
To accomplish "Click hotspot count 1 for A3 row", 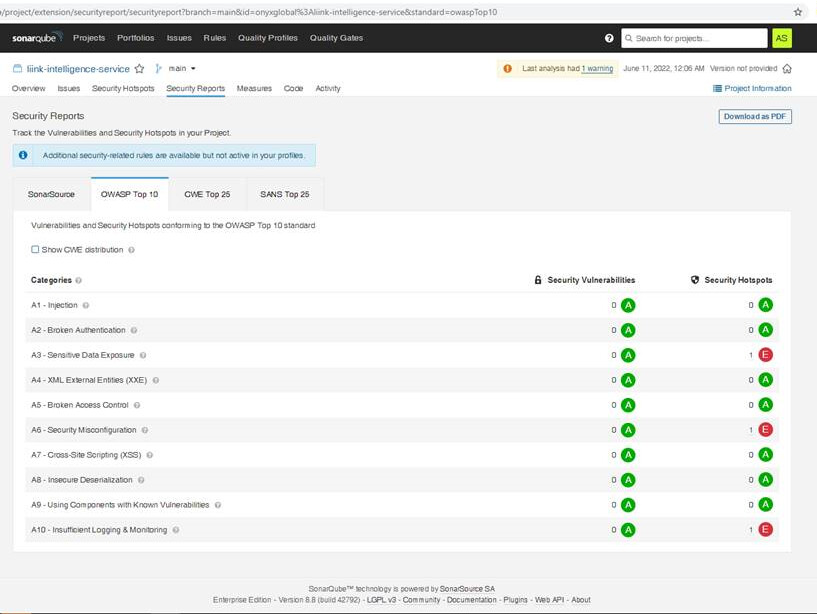I will [x=751, y=355].
